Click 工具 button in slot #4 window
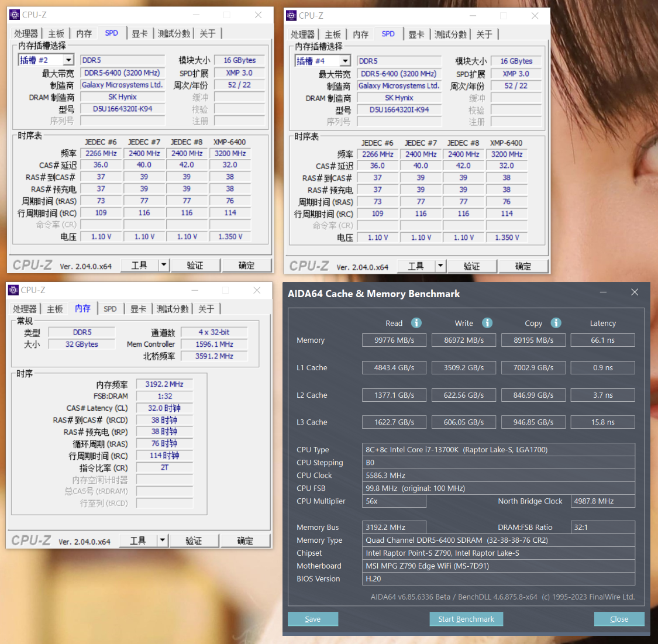Image resolution: width=658 pixels, height=644 pixels. (x=416, y=266)
